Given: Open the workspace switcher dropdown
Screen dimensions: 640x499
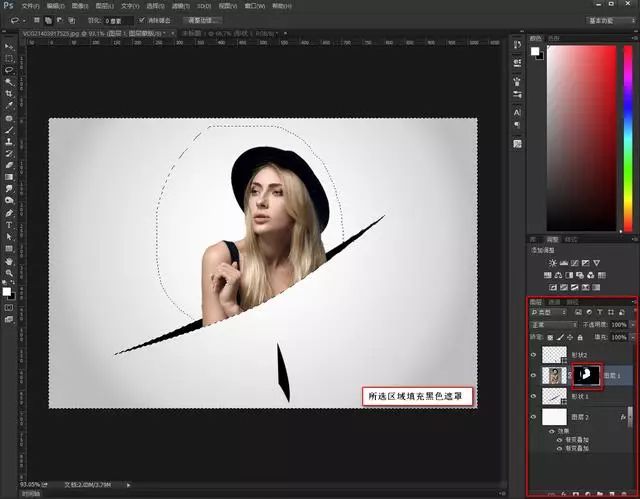Looking at the screenshot, I should 611,20.
